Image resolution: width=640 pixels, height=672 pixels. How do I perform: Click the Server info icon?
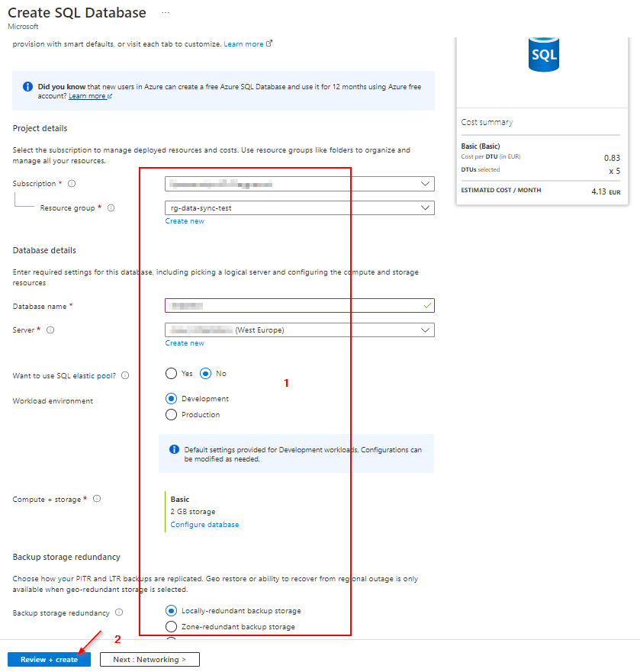pyautogui.click(x=50, y=330)
